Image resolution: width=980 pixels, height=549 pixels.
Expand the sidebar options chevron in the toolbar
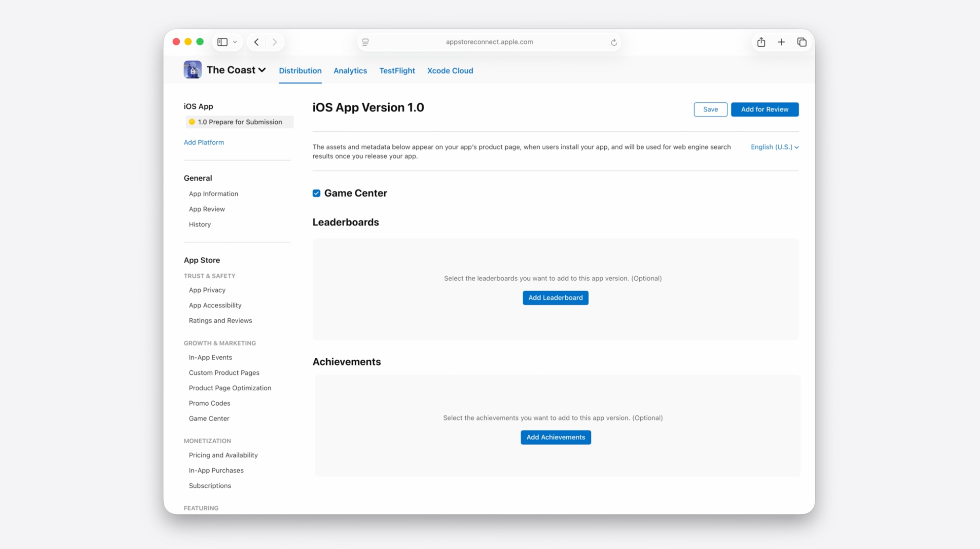tap(235, 42)
